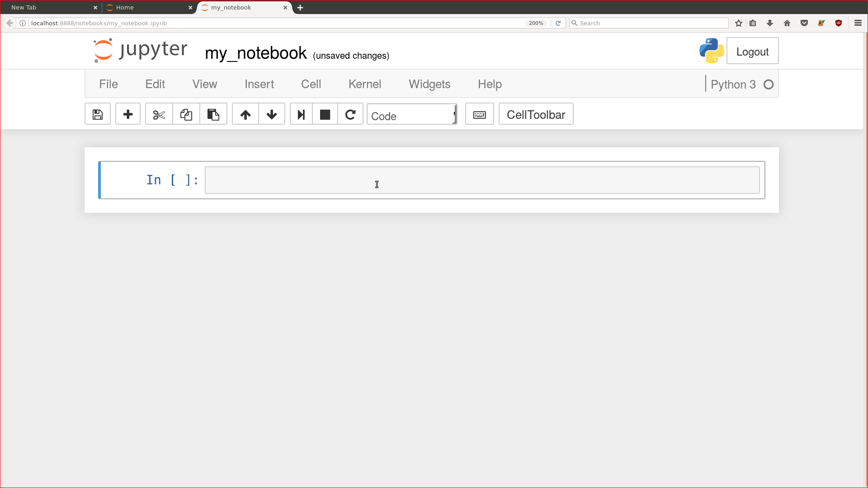Open the Help menu
Image resolution: width=868 pixels, height=488 pixels.
[490, 84]
